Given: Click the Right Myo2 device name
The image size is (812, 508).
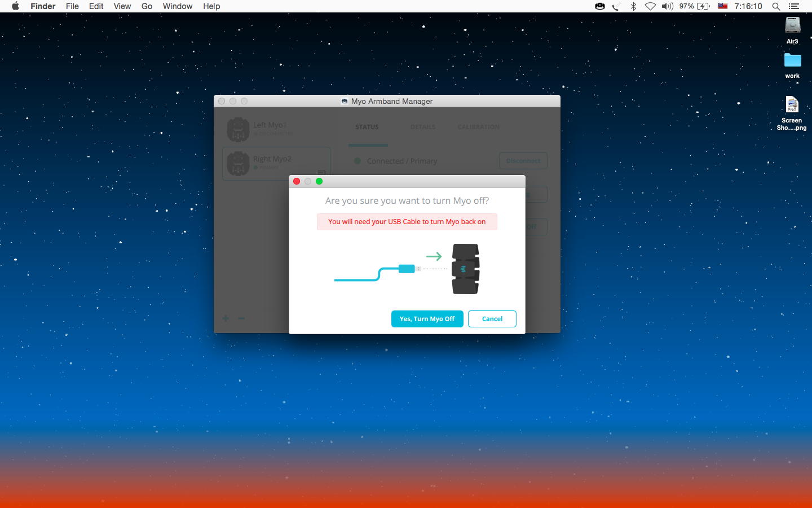Looking at the screenshot, I should pyautogui.click(x=272, y=159).
